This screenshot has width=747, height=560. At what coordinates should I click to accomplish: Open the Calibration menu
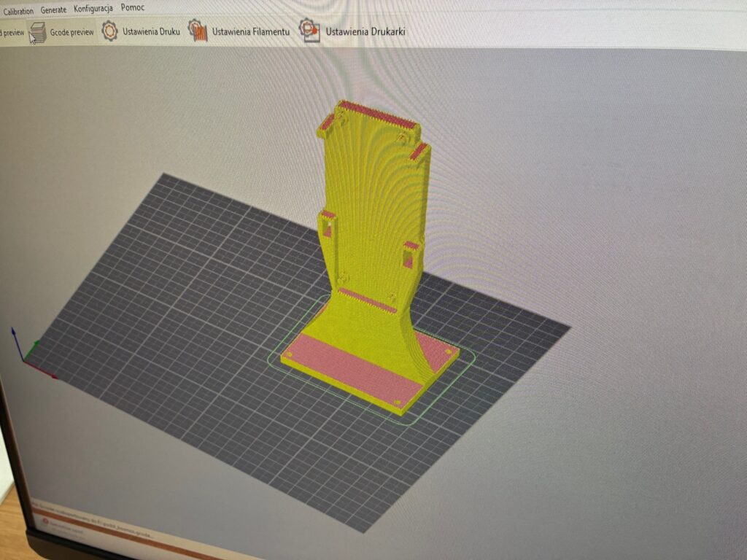coord(18,11)
